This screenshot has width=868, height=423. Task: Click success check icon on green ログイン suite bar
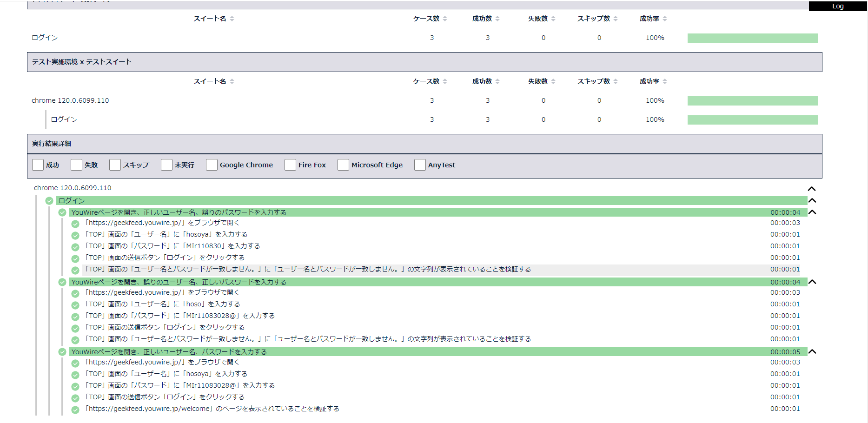[49, 201]
